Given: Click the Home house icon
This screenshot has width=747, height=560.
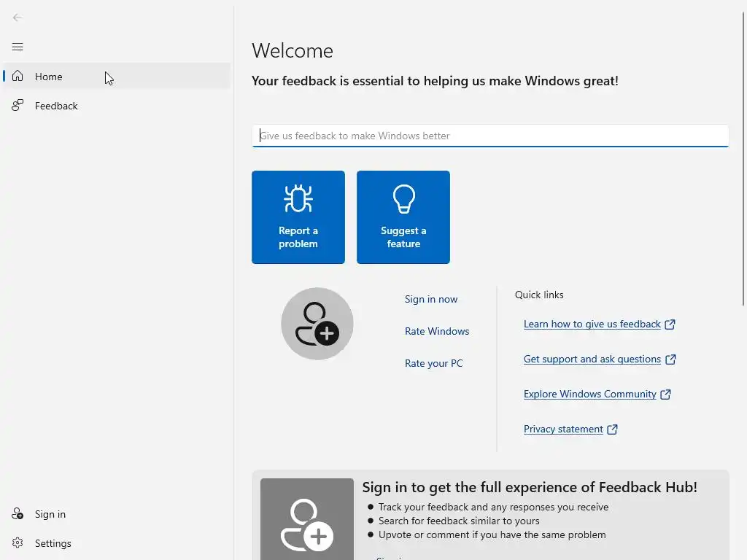Looking at the screenshot, I should point(18,76).
